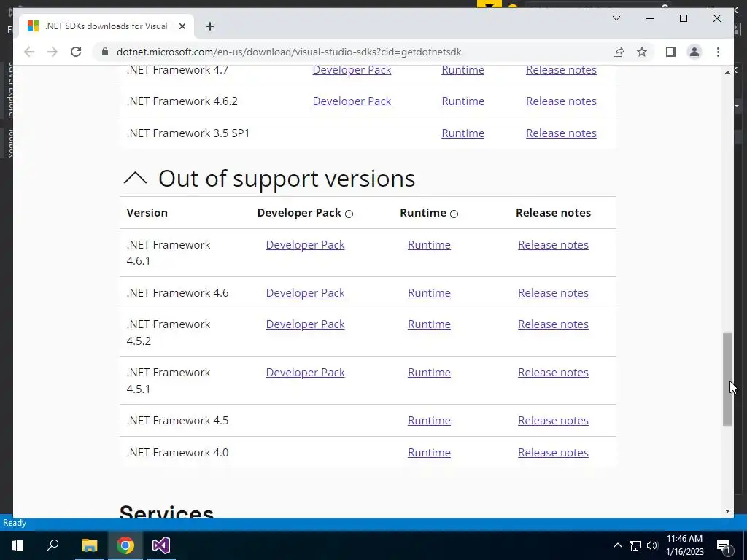The height and width of the screenshot is (560, 747).
Task: Open Release notes for .NET Framework 4.6.1
Action: coord(553,244)
